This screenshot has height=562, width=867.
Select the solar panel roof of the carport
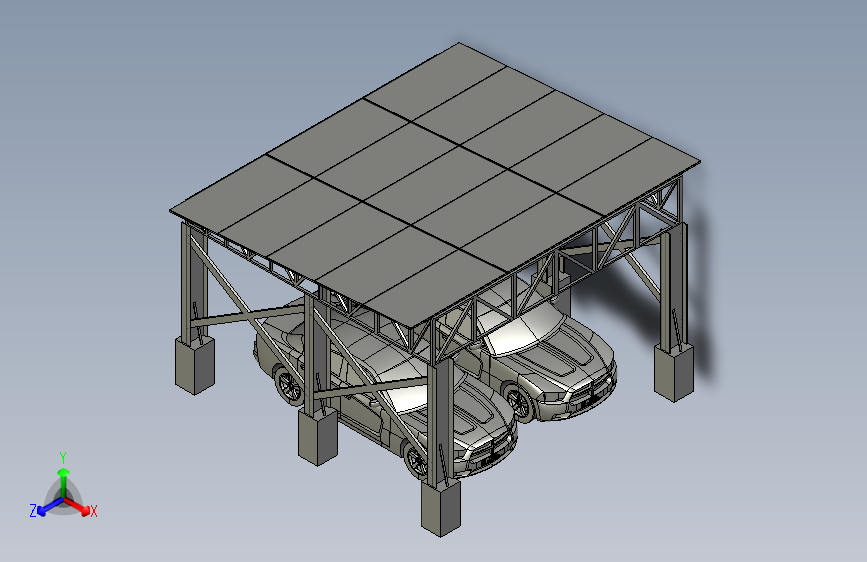point(435,183)
